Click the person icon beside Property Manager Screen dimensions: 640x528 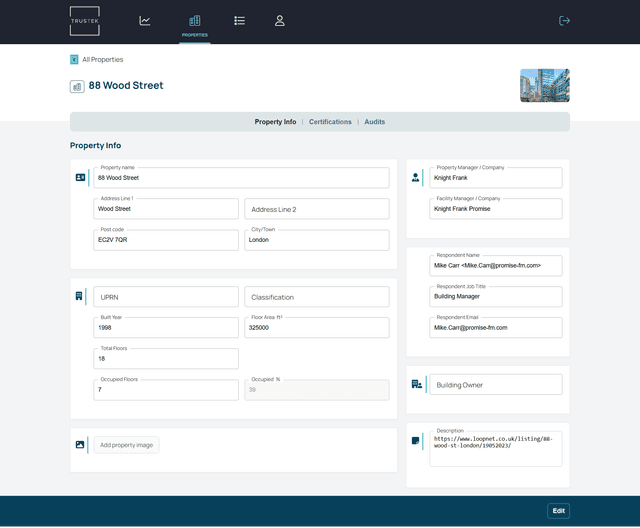coord(415,177)
